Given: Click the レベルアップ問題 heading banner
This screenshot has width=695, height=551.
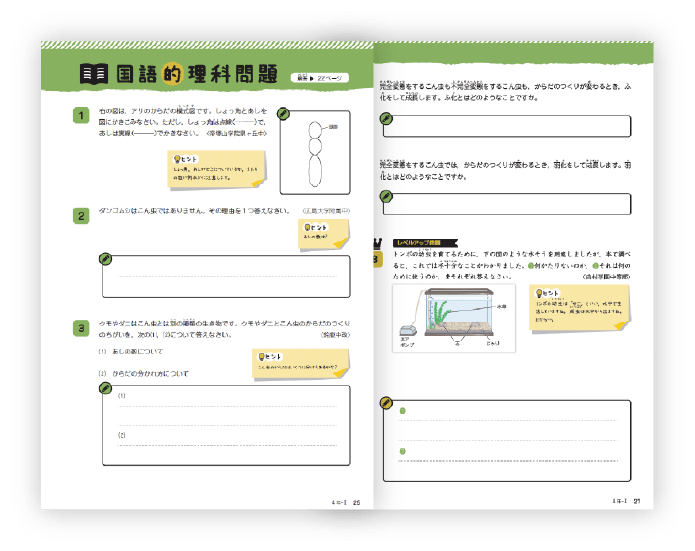Looking at the screenshot, I should [x=426, y=243].
